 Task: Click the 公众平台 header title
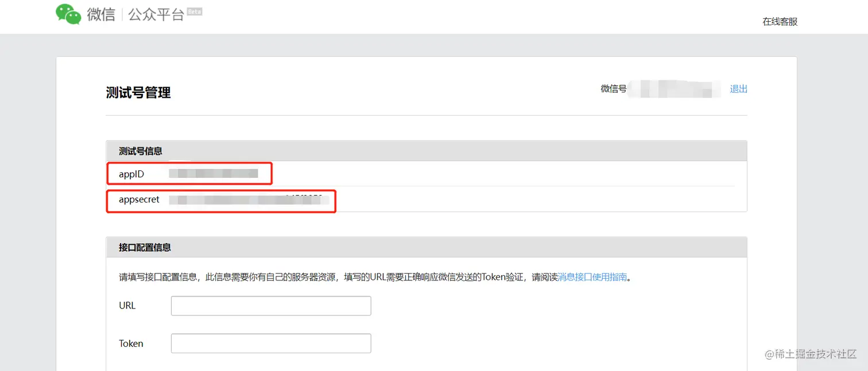(x=156, y=14)
